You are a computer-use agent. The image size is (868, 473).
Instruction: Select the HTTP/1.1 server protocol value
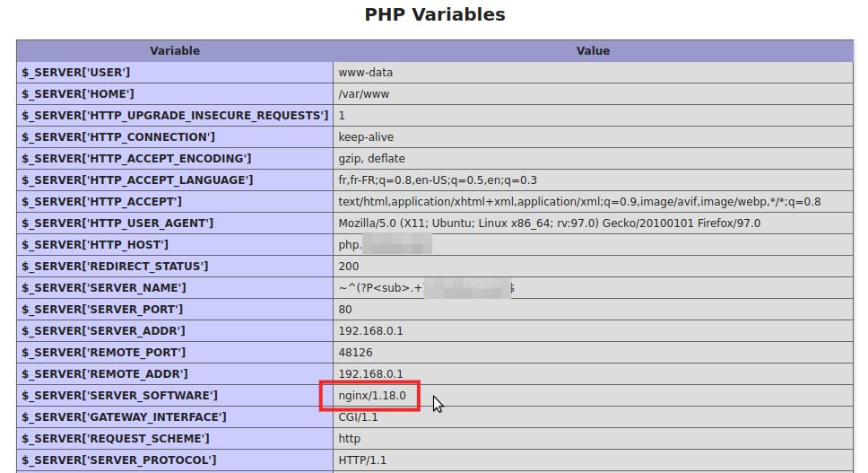(361, 460)
